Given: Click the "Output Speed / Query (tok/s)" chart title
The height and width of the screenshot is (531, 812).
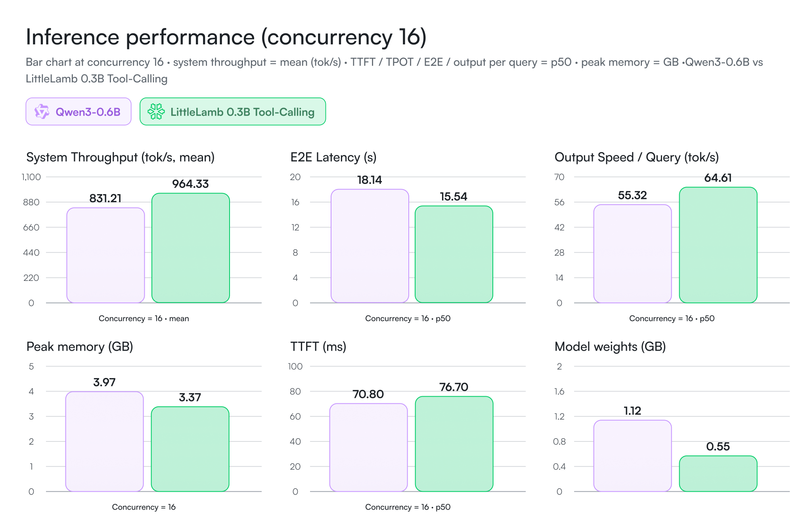Looking at the screenshot, I should (637, 157).
